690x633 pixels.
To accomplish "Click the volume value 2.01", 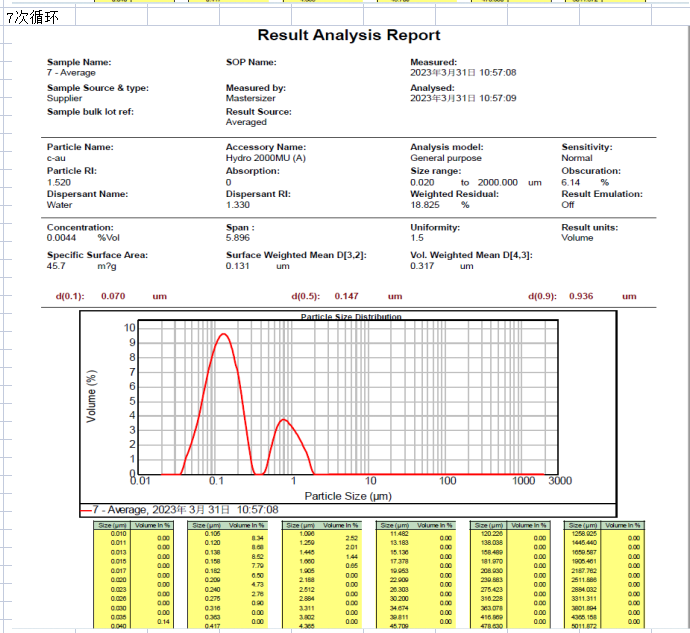I will coord(351,547).
